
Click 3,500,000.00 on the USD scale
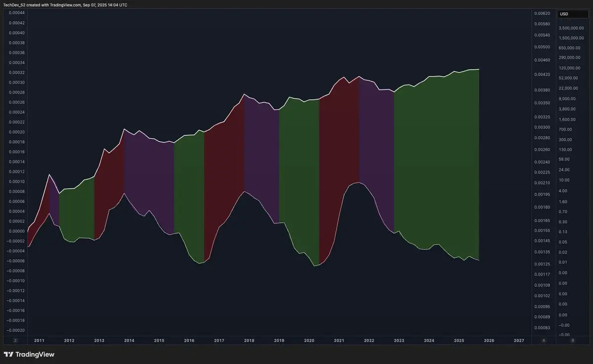[571, 28]
